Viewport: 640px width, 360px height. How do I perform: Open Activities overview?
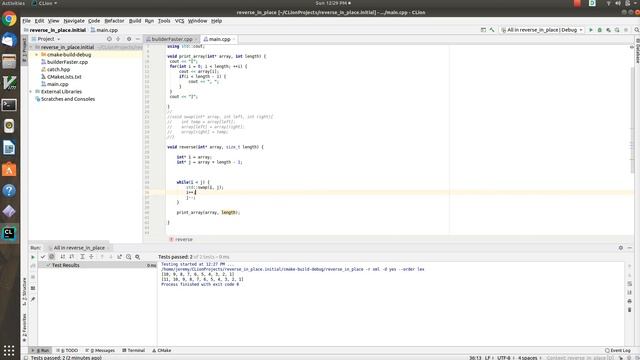[x=13, y=3]
